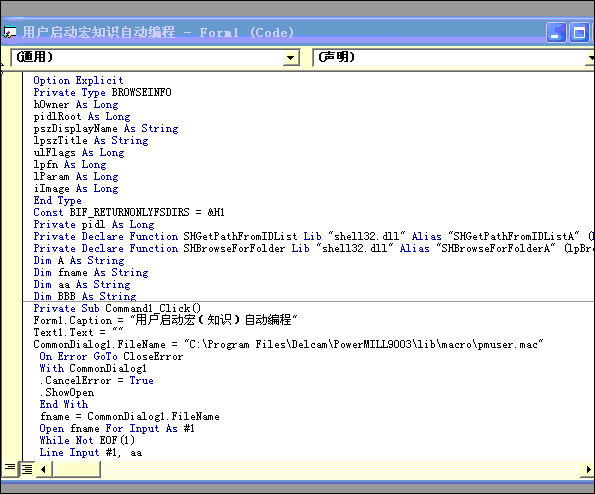Image resolution: width=595 pixels, height=494 pixels.
Task: Click the ulFlags As Long line
Action: pyautogui.click(x=79, y=153)
